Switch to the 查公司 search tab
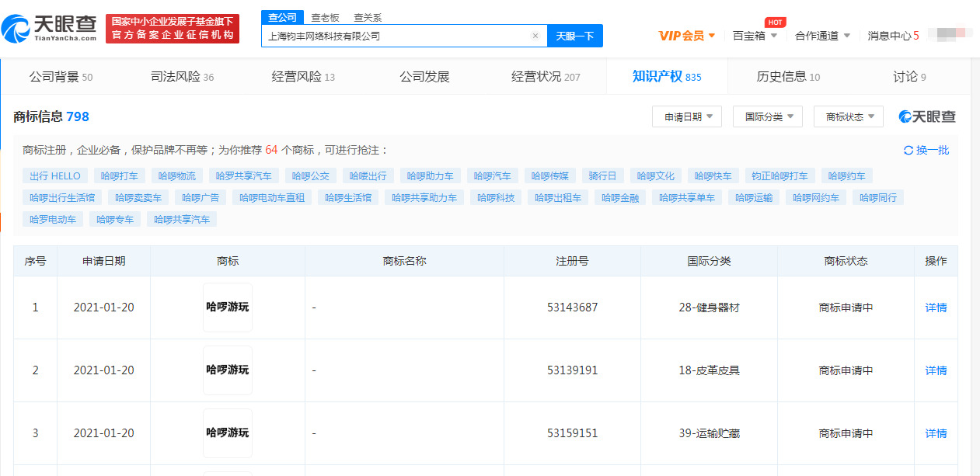 (x=282, y=17)
